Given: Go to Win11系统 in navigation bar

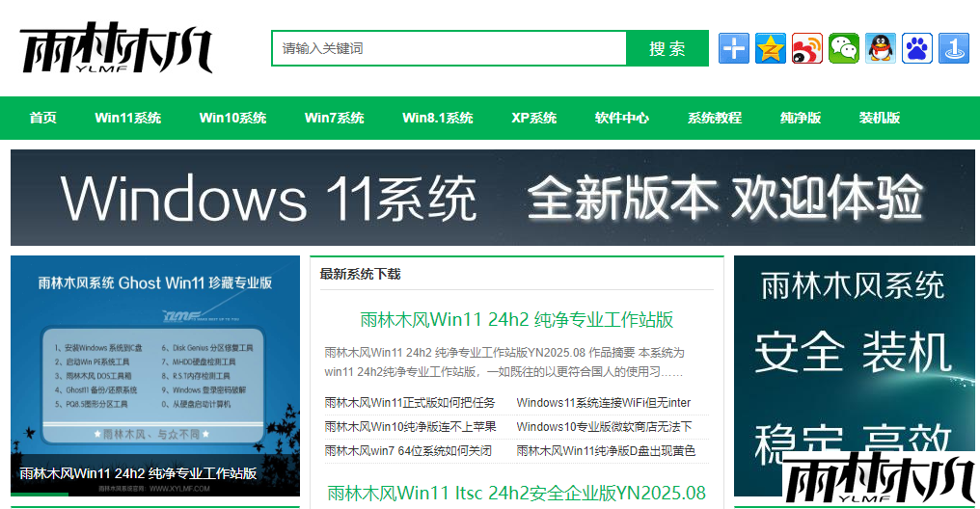Looking at the screenshot, I should [127, 118].
